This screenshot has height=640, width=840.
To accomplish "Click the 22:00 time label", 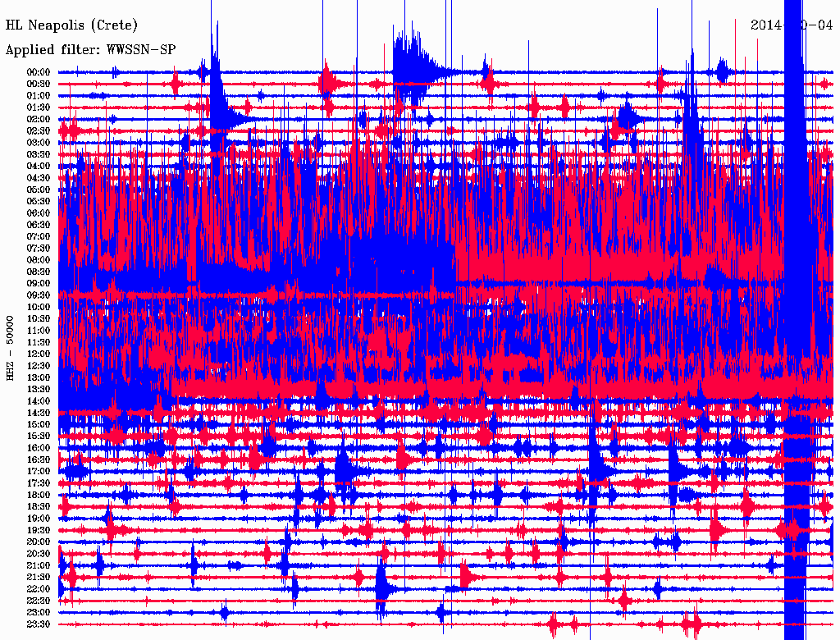I will pos(39,589).
